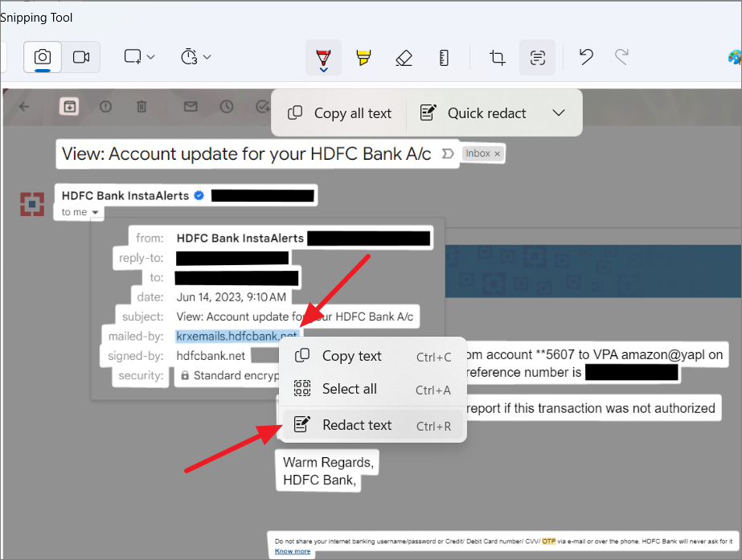The height and width of the screenshot is (560, 742).
Task: Toggle the Text actions tool
Action: click(x=538, y=58)
